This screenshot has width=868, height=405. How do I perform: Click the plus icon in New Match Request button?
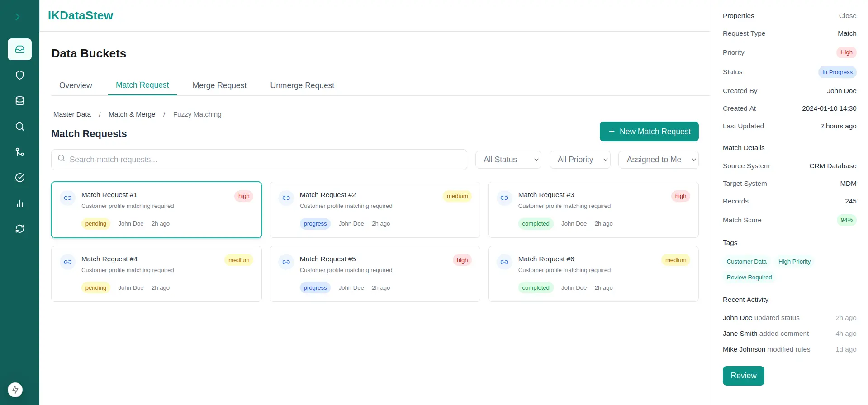[612, 132]
